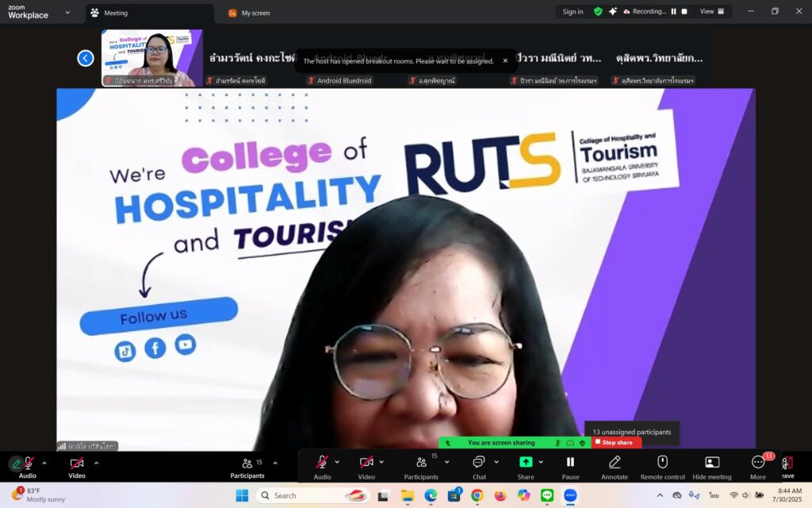This screenshot has height=508, width=812.
Task: Go back with the blue gallery arrow
Action: (x=86, y=58)
